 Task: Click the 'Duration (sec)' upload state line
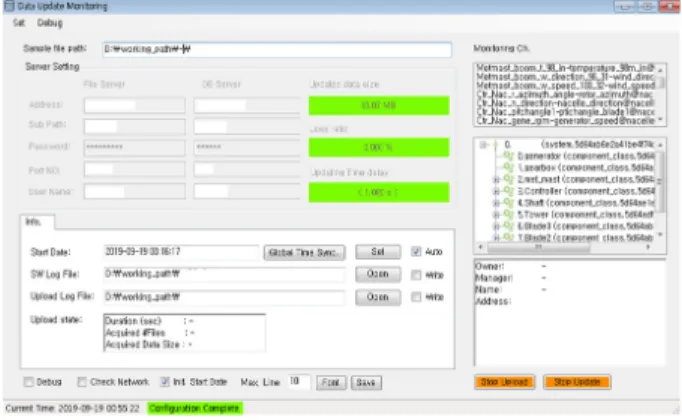pos(149,321)
